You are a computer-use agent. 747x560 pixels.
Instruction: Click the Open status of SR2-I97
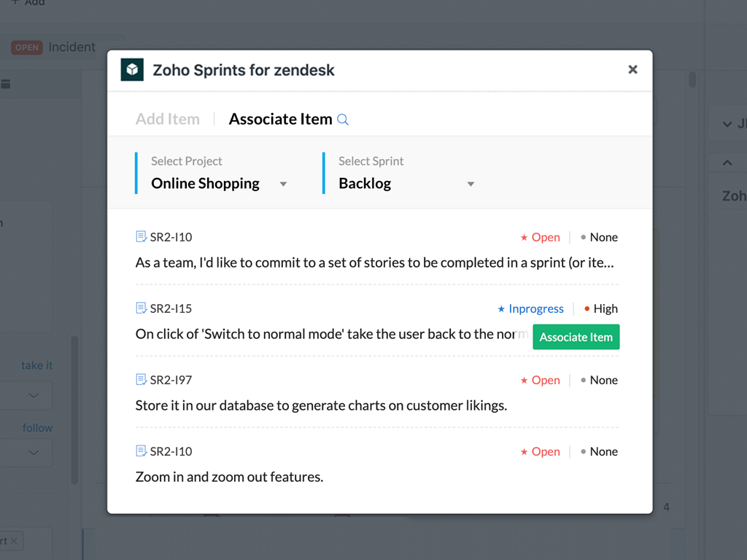[541, 380]
